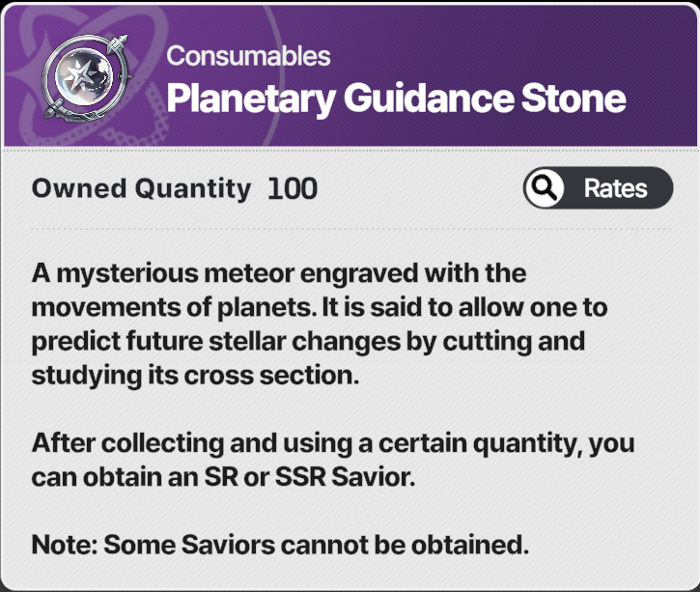Click the Consumables category label

point(248,56)
